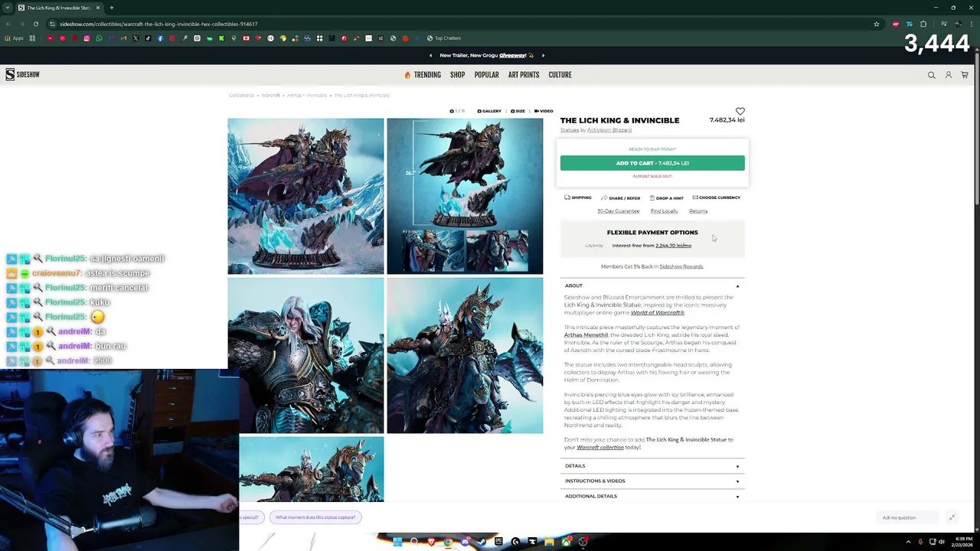
Task: Open the Culture menu
Action: pyautogui.click(x=560, y=75)
